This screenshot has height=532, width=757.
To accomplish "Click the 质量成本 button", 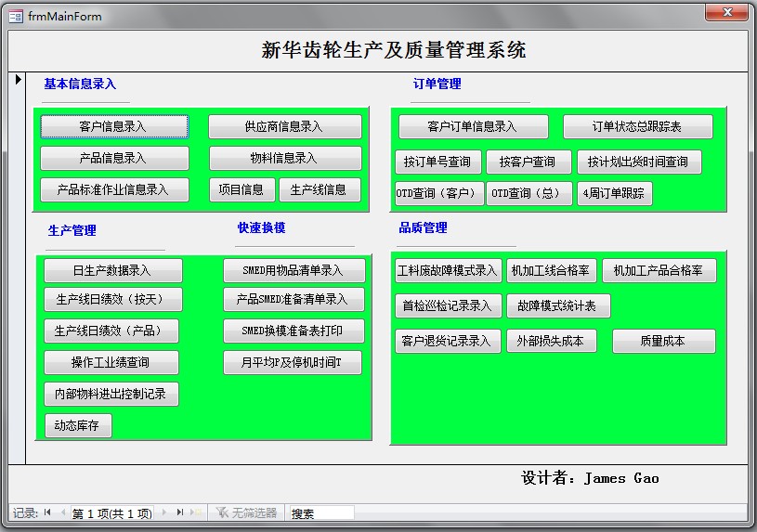I will [x=664, y=341].
